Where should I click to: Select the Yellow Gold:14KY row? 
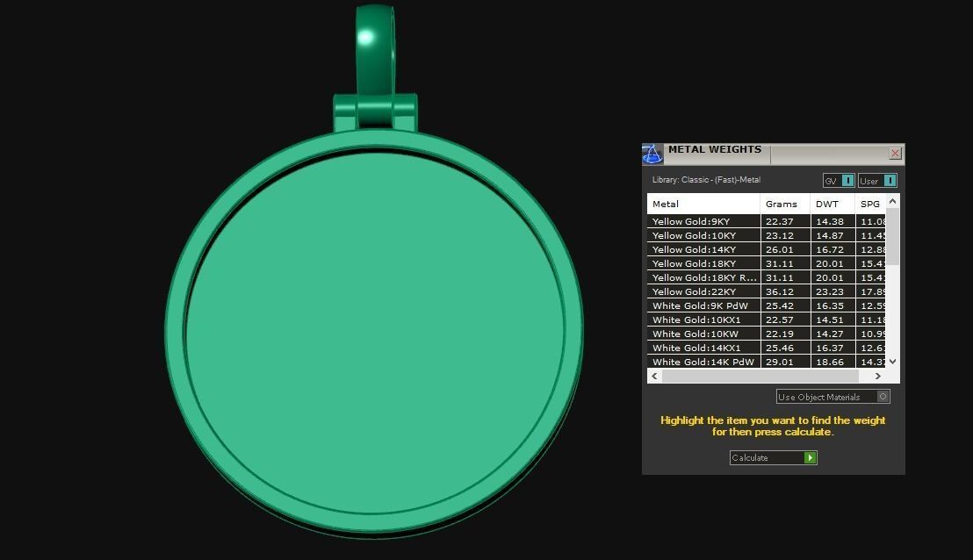[x=767, y=249]
